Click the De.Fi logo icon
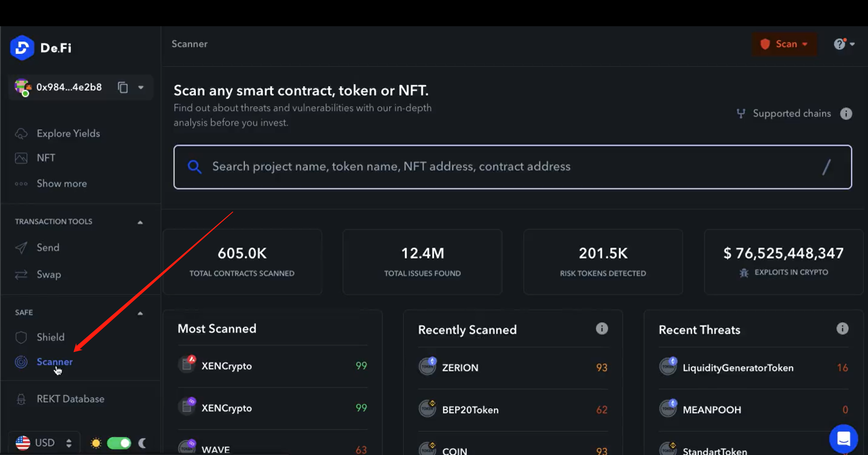Image resolution: width=868 pixels, height=455 pixels. click(22, 47)
